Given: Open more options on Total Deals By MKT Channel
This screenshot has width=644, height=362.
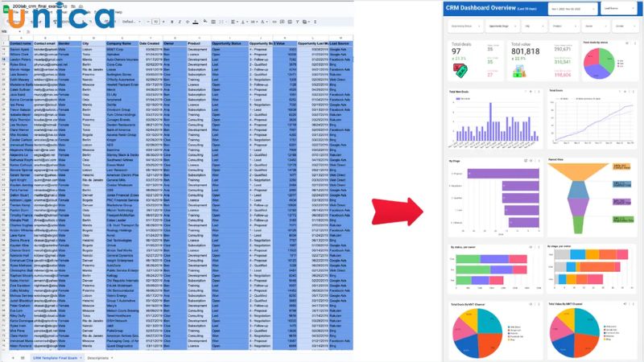Looking at the screenshot, I should [x=539, y=305].
